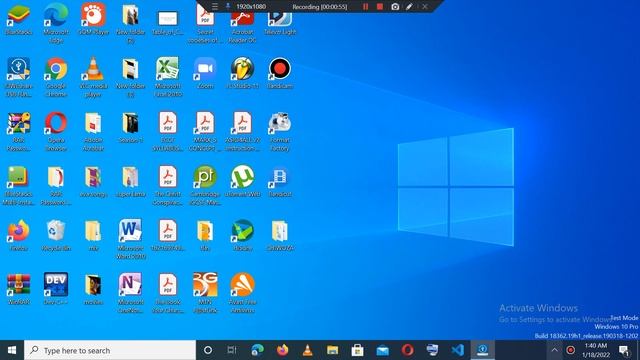The height and width of the screenshot is (360, 640).
Task: Select VLC media player desktop shortcut
Action: tap(93, 77)
